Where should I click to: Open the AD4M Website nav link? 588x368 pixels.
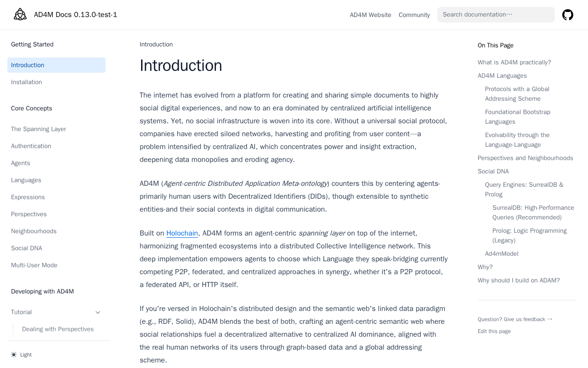click(370, 15)
